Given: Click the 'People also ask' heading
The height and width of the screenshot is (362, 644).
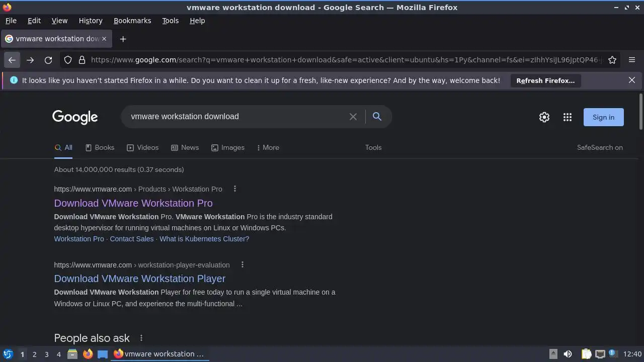Looking at the screenshot, I should click(92, 338).
